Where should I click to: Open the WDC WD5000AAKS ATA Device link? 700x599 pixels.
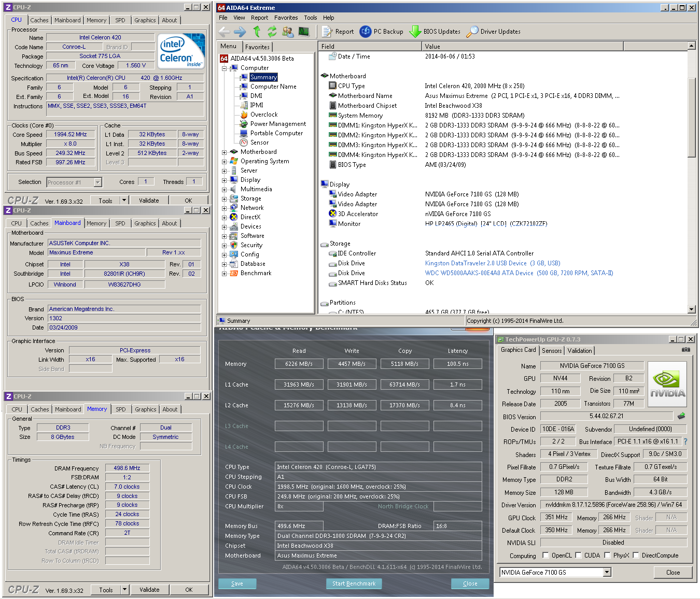[519, 273]
